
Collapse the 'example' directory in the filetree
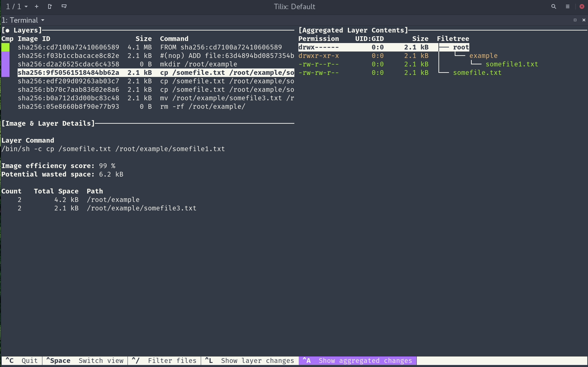click(x=483, y=56)
